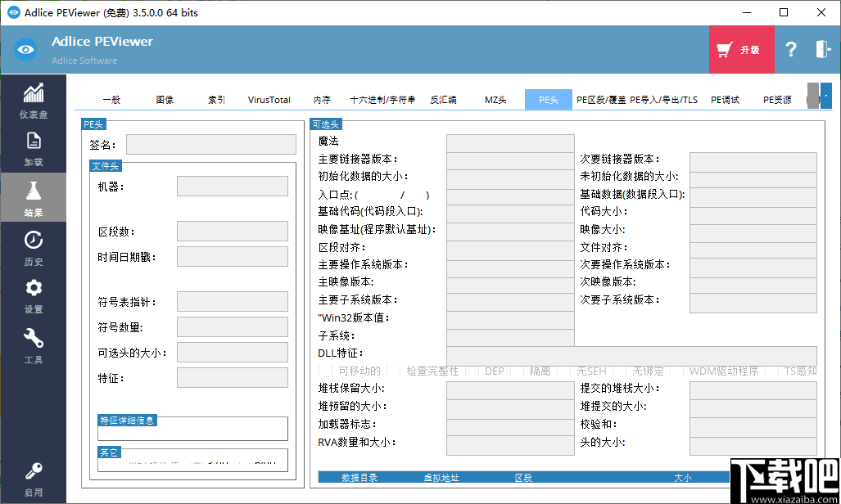Click the 结果 results flask icon
Screen dimensions: 841x504
pos(33,196)
